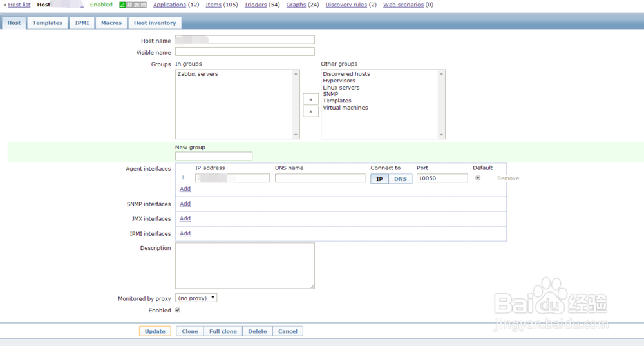
Task: Open the Applications link
Action: (169, 5)
